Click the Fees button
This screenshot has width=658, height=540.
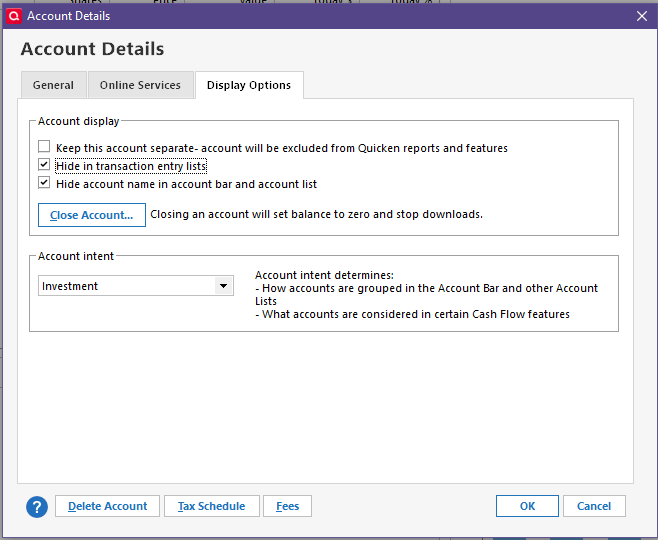(287, 506)
